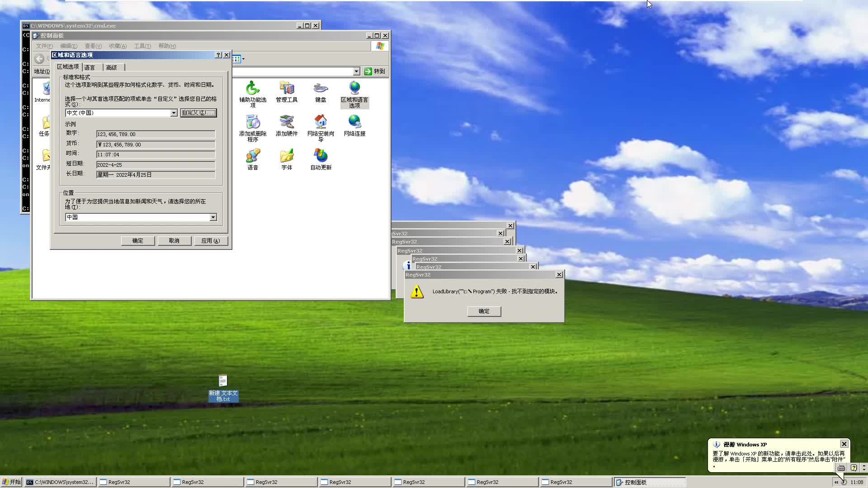Click the language bar help icon
Screen dimensions: 868x488
point(854,468)
